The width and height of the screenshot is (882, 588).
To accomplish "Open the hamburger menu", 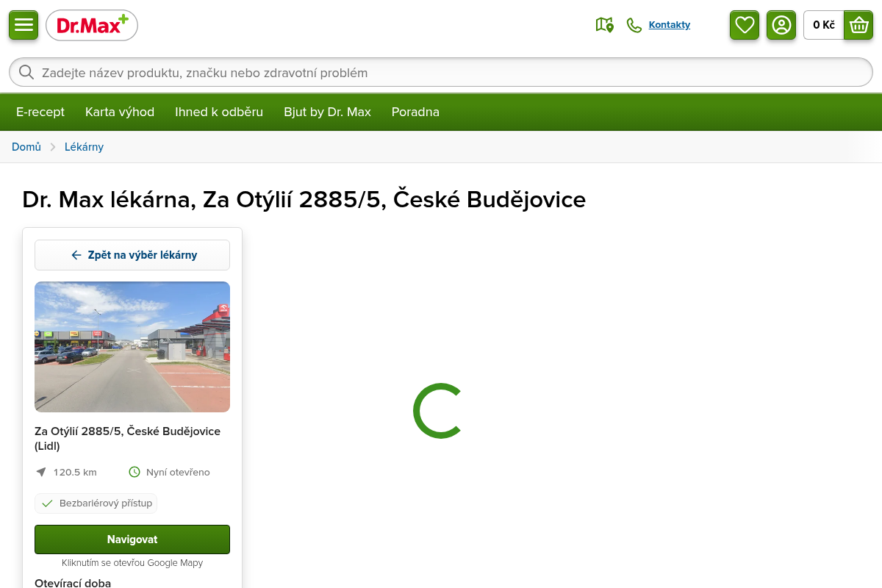I will click(24, 25).
